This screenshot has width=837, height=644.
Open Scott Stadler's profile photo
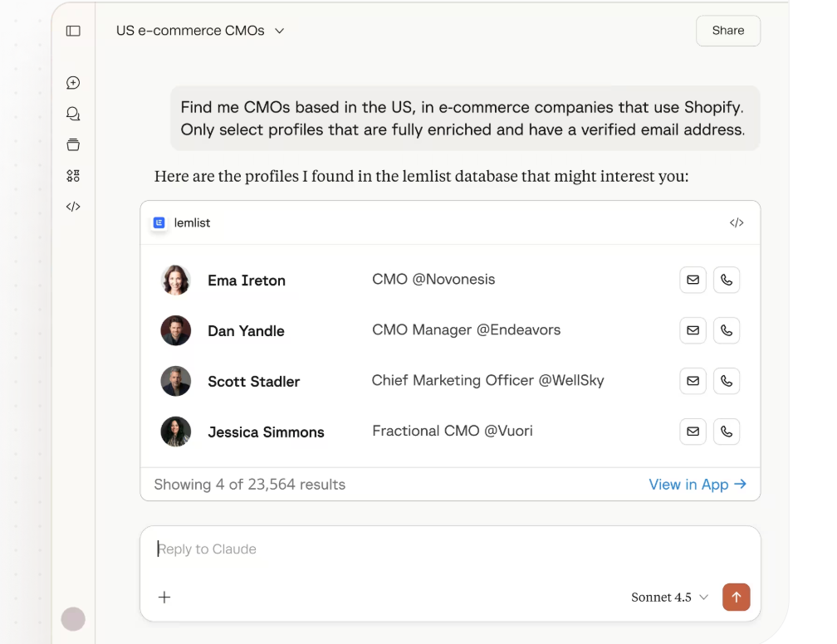(x=176, y=381)
